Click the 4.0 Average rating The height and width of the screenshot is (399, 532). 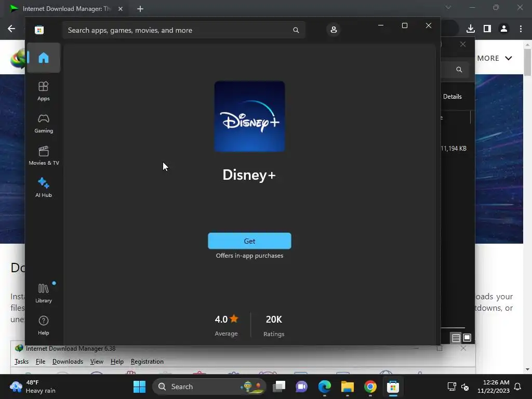(x=227, y=325)
